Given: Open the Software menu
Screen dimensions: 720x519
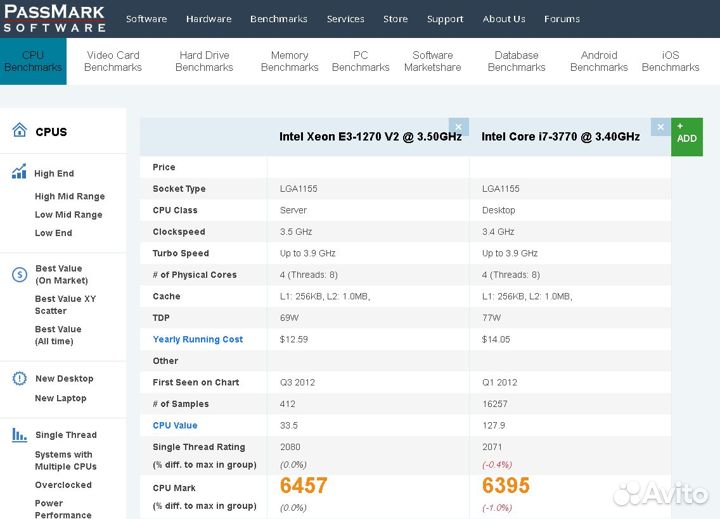Looking at the screenshot, I should pos(146,19).
